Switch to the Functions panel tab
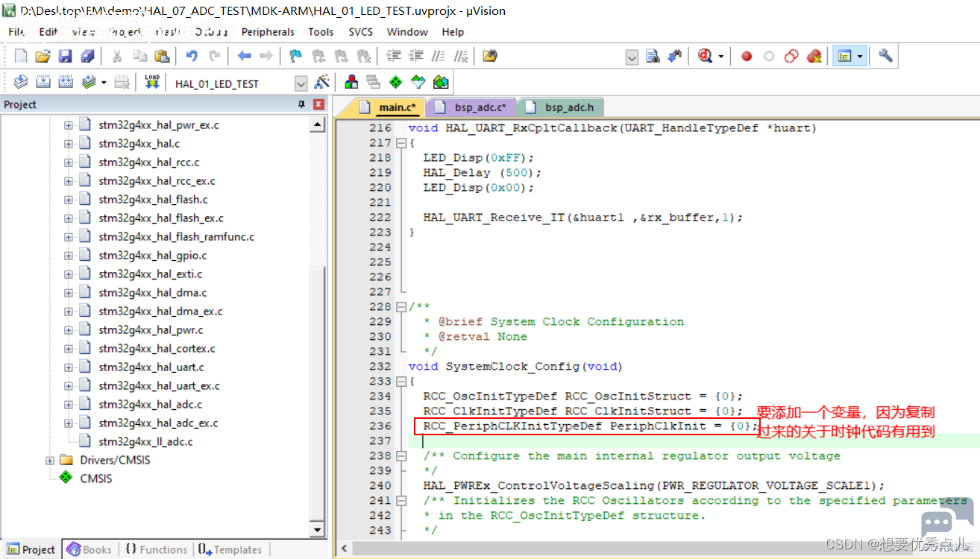This screenshot has height=559, width=980. pos(155,549)
